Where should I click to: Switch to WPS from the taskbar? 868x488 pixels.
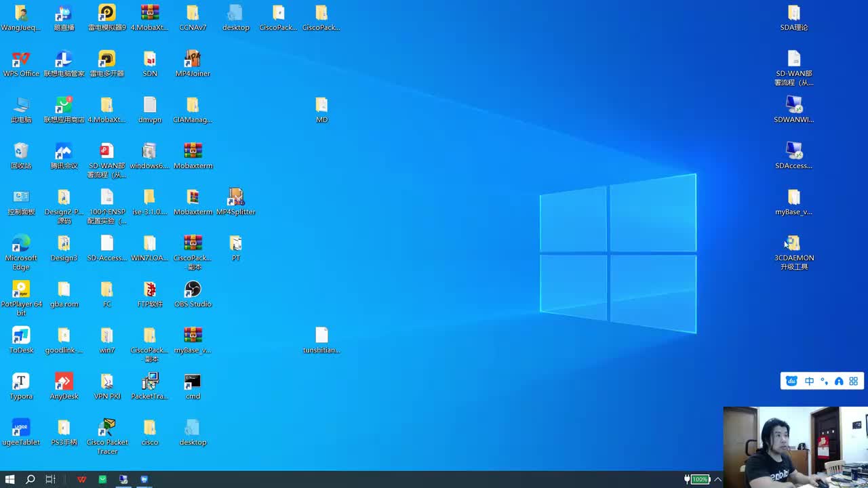point(82,479)
